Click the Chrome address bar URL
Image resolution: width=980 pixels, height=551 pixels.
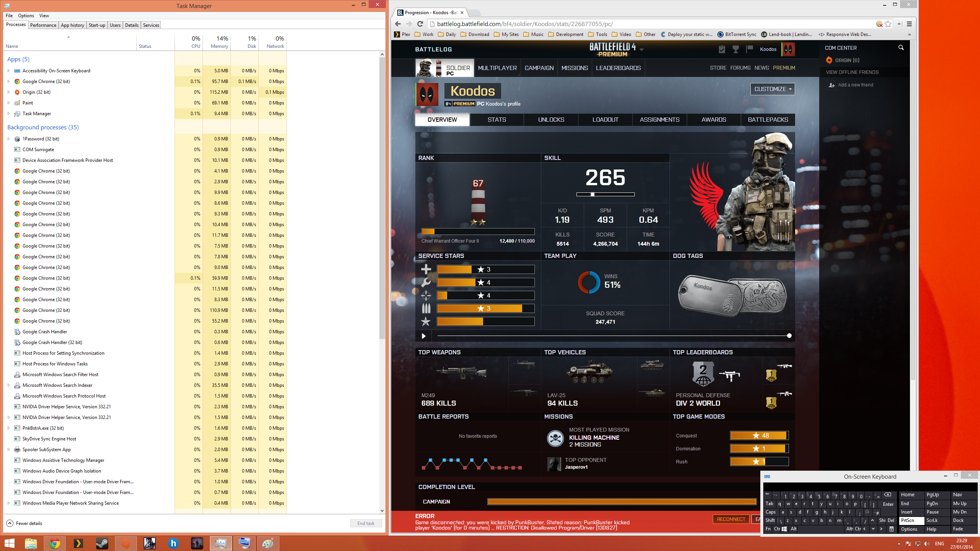(525, 24)
